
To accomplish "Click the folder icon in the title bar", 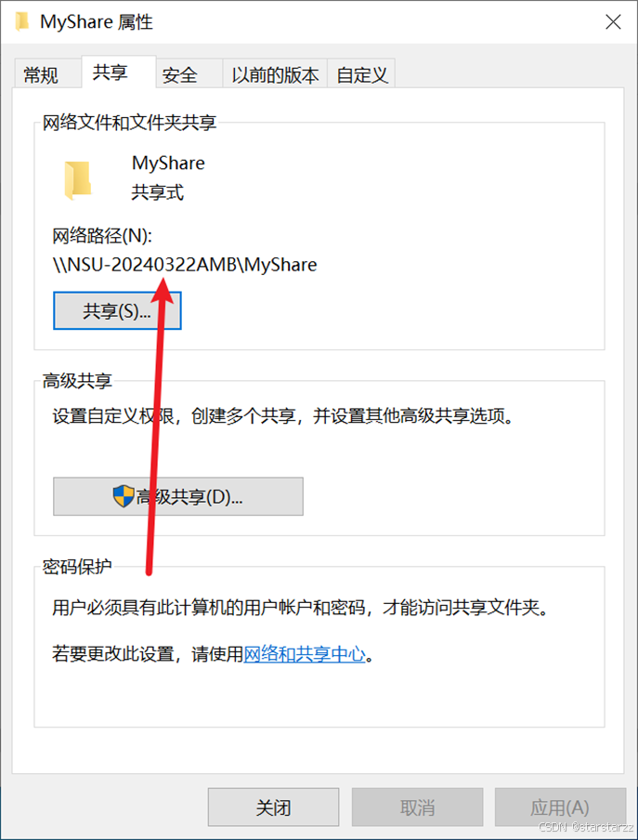I will 22,22.
